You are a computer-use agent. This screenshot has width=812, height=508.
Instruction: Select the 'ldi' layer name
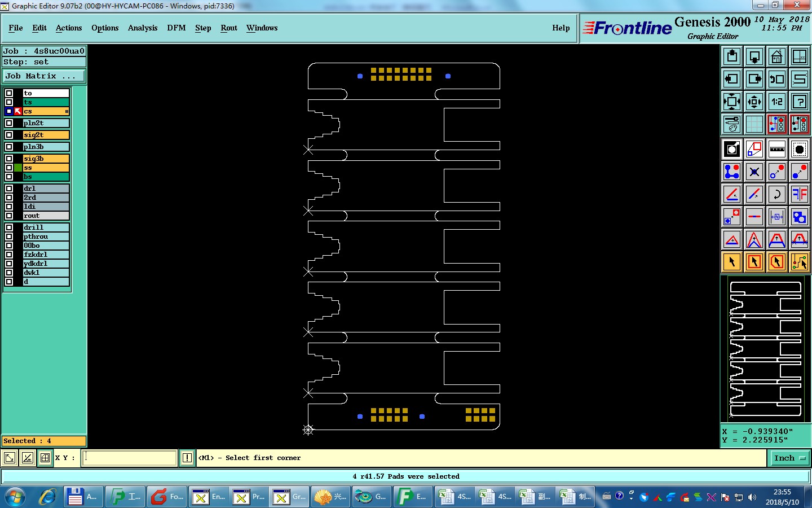46,207
